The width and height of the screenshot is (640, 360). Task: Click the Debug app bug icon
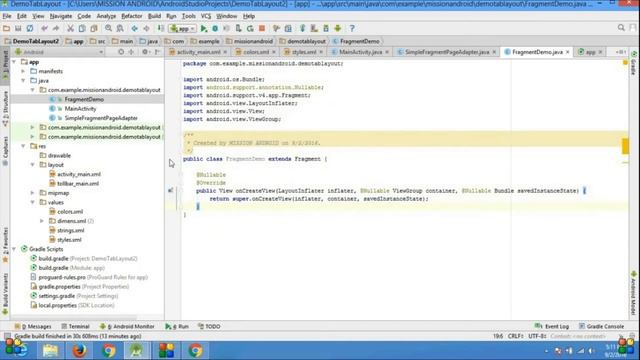(215, 28)
